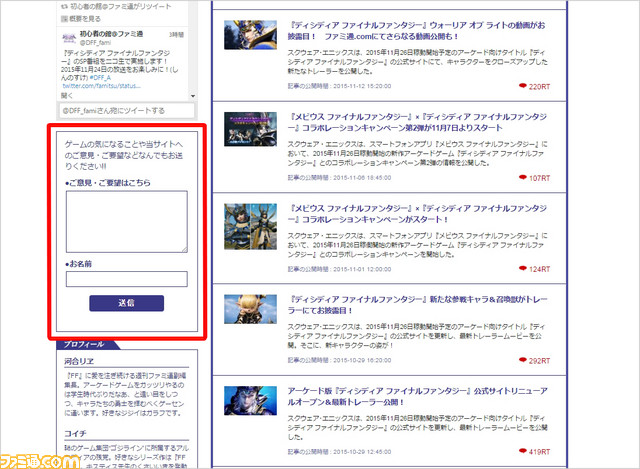Open the 新たな参戦キャラ＆召喚獣 article title
The height and width of the screenshot is (469, 640).
417,305
